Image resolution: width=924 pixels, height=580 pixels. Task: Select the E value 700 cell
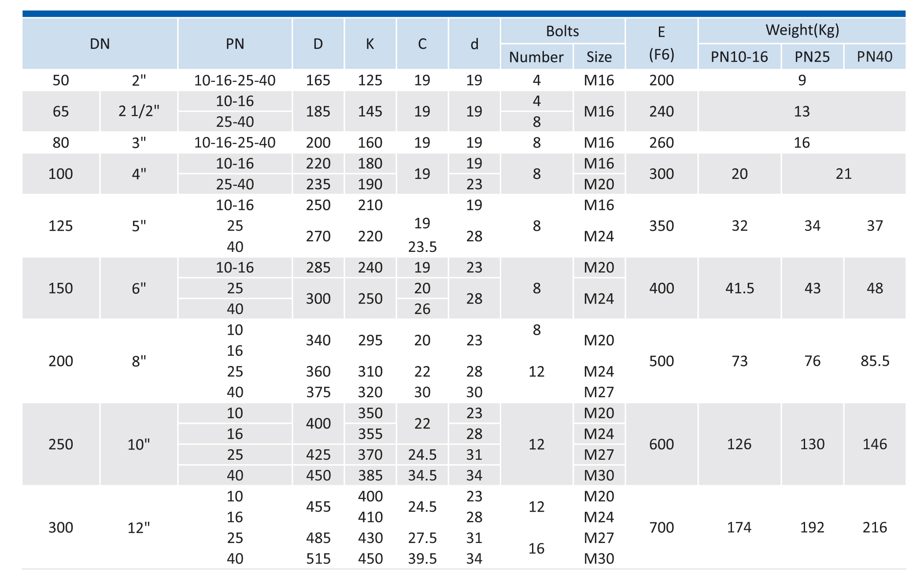pos(662,527)
